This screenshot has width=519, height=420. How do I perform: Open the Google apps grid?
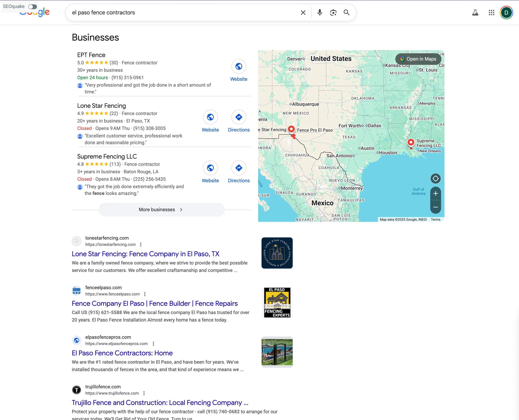click(491, 13)
